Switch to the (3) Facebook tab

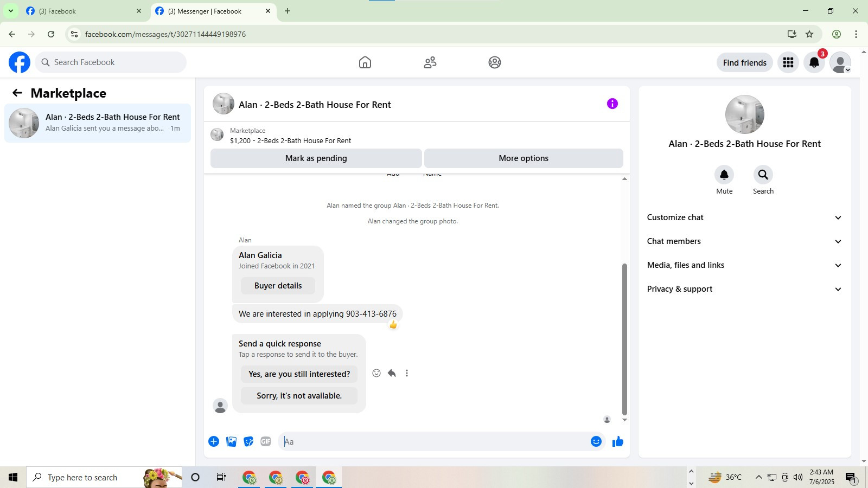(x=84, y=11)
